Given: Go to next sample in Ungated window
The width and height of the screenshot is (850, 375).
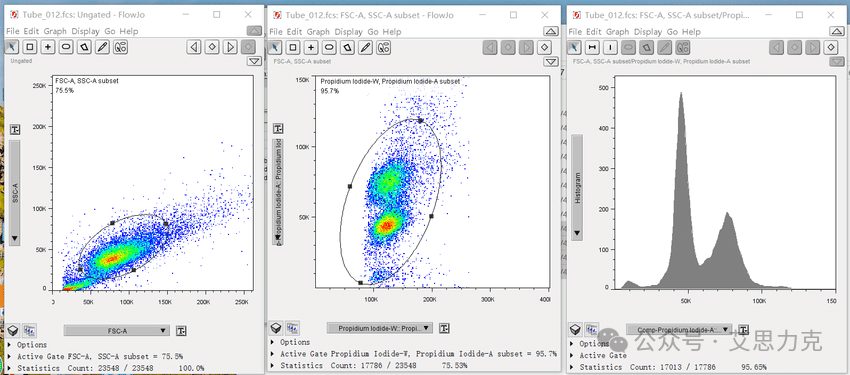Looking at the screenshot, I should 230,47.
